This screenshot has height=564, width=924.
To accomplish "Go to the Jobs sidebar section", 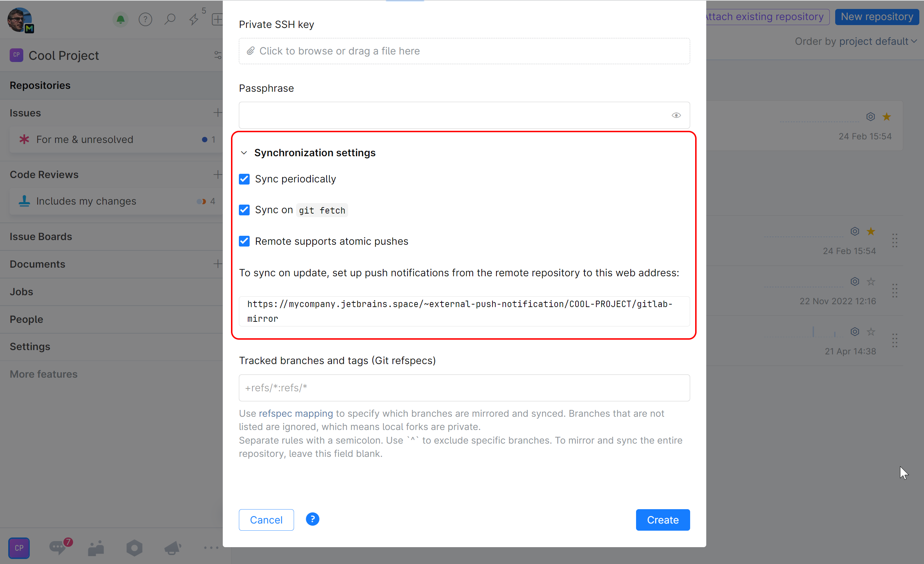I will 21,292.
